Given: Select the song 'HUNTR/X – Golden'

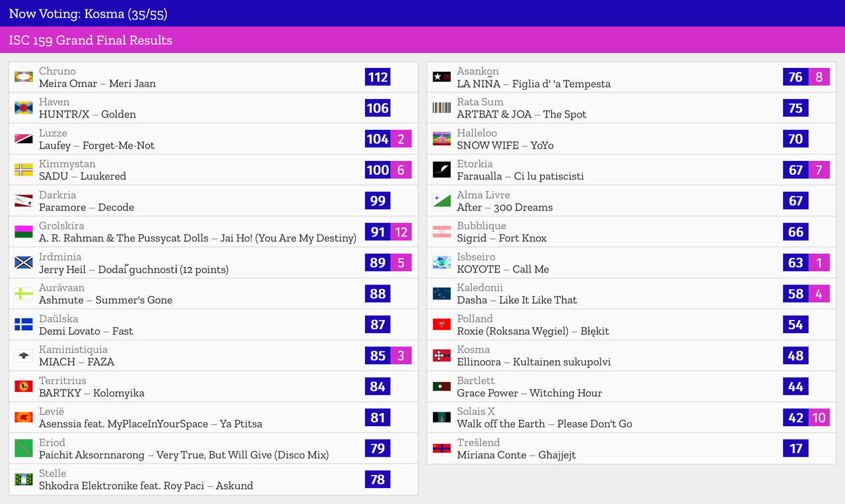Looking at the screenshot, I should click(x=88, y=115).
